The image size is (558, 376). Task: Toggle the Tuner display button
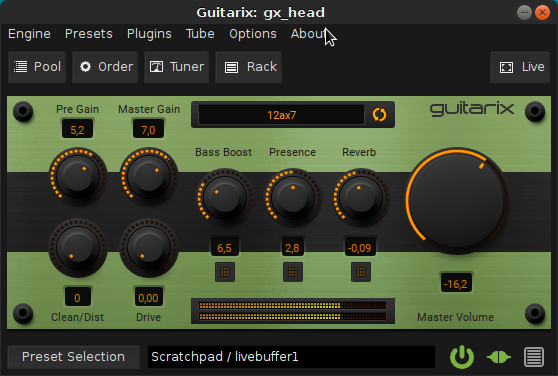coord(177,67)
